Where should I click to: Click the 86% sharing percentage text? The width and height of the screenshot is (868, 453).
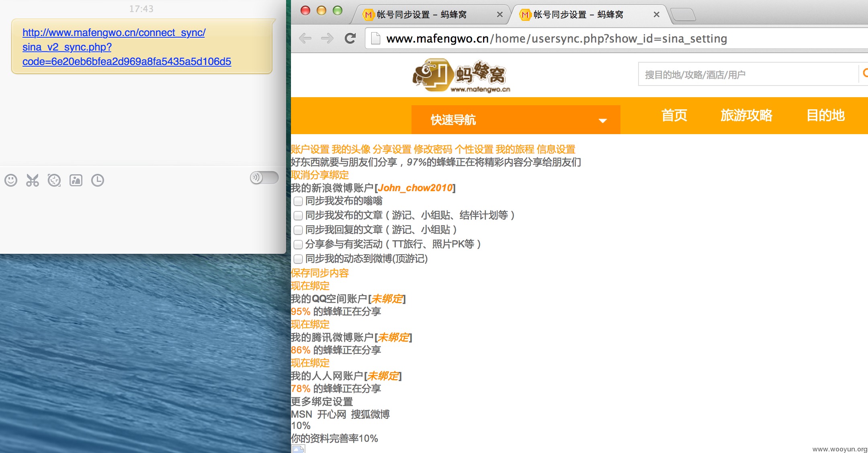(x=301, y=350)
